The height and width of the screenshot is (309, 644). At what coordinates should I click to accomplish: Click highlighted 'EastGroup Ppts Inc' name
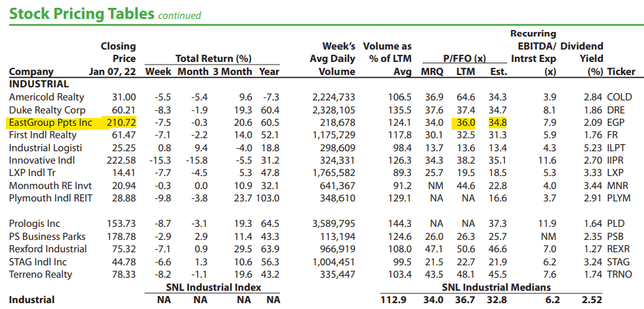(x=51, y=123)
